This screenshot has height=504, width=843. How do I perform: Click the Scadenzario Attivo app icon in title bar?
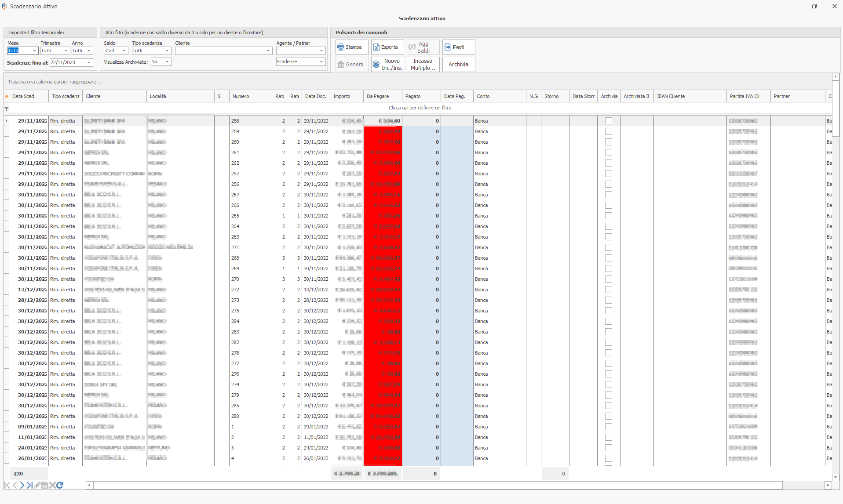tap(4, 6)
